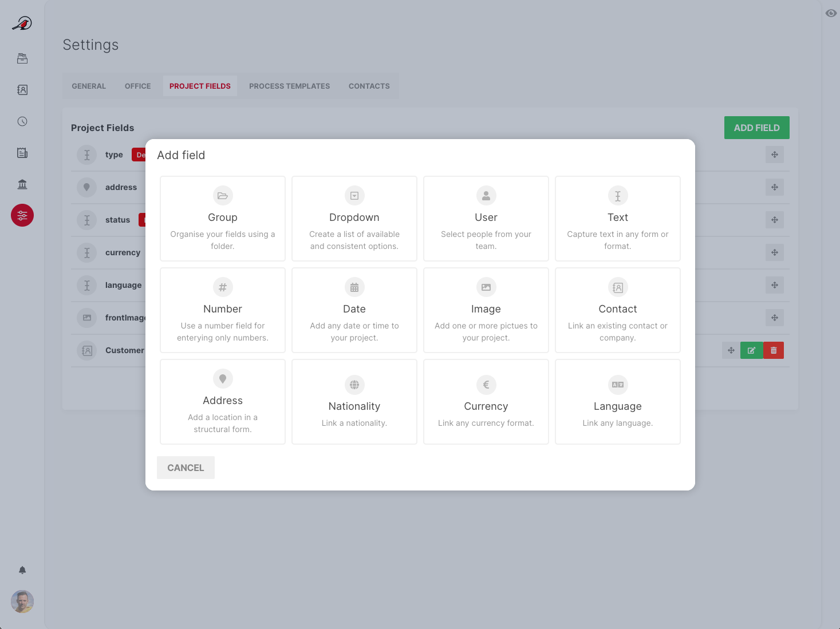Delete the Customer field with trash icon
The height and width of the screenshot is (629, 840).
point(774,350)
